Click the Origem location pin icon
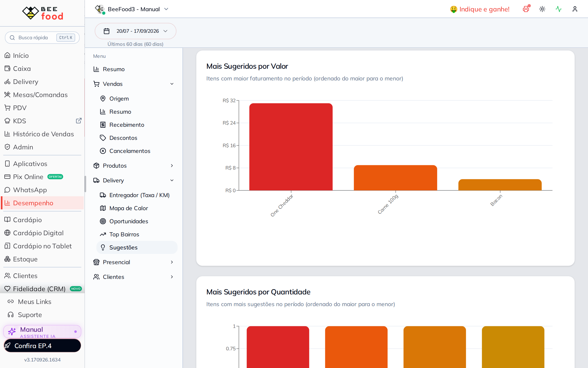 103,98
